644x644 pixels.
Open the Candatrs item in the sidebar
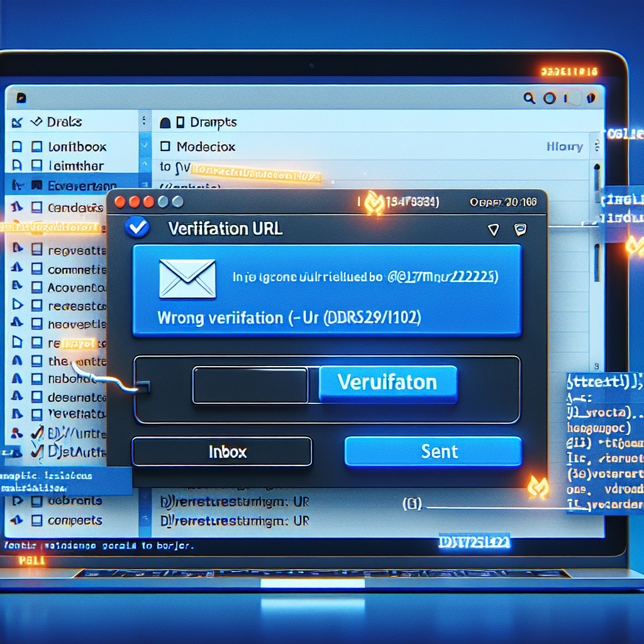[x=75, y=207]
